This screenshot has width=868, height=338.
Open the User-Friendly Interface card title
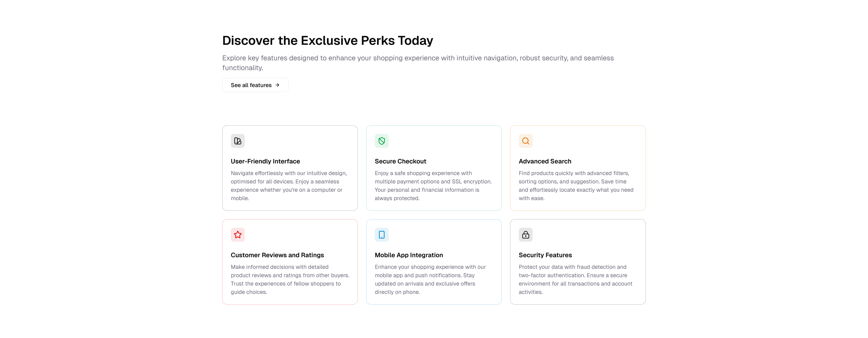point(265,161)
